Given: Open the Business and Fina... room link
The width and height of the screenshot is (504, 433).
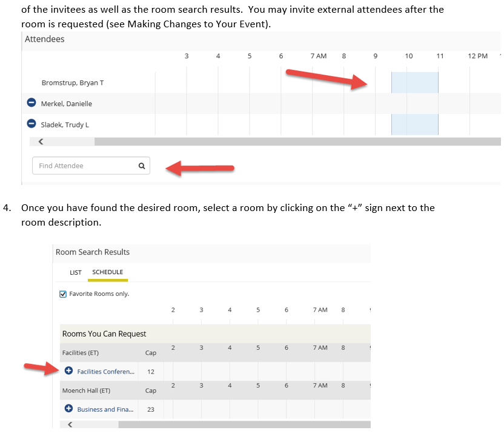Looking at the screenshot, I should point(105,409).
